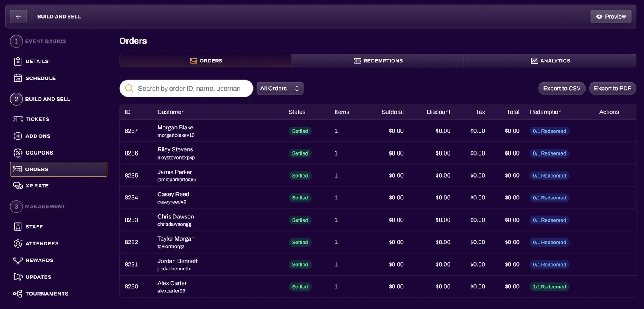Image resolution: width=644 pixels, height=309 pixels.
Task: Switch to the Redemptions tab
Action: [378, 61]
